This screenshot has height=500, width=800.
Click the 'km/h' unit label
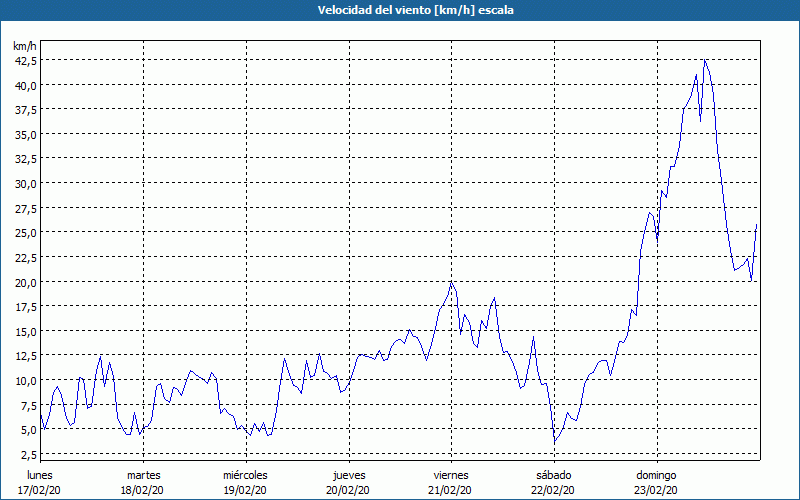[x=24, y=46]
